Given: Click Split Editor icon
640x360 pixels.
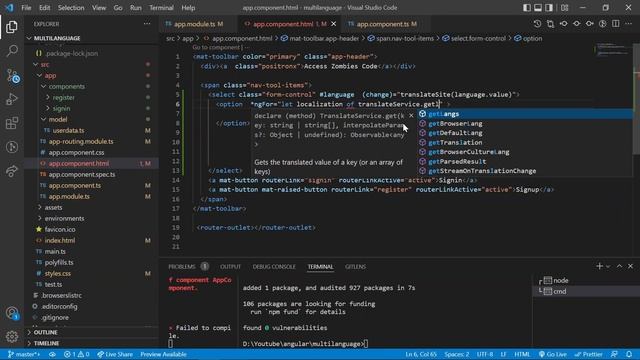Looking at the screenshot, I should (616, 24).
